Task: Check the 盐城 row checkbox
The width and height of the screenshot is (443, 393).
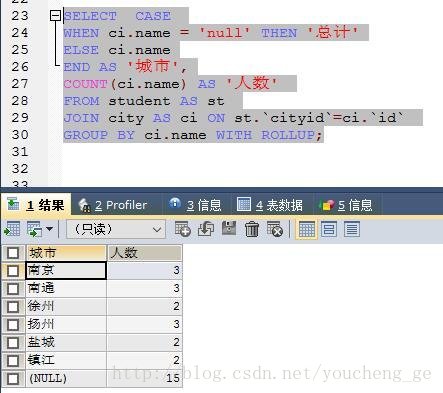Action: coord(13,342)
